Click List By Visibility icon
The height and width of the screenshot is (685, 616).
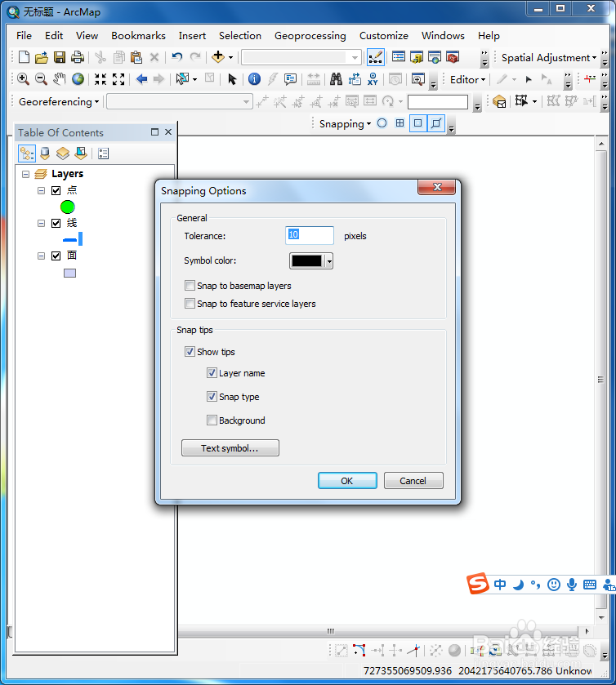point(63,153)
